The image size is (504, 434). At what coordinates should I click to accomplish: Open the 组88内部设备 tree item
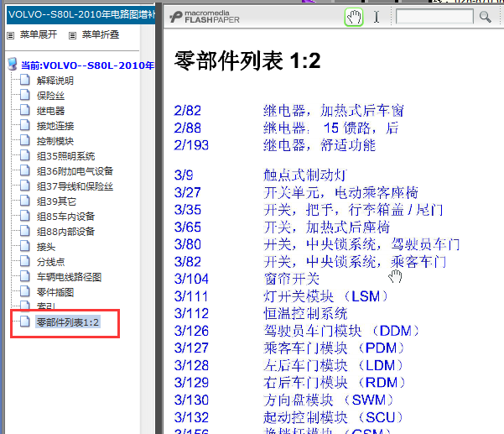tap(65, 232)
